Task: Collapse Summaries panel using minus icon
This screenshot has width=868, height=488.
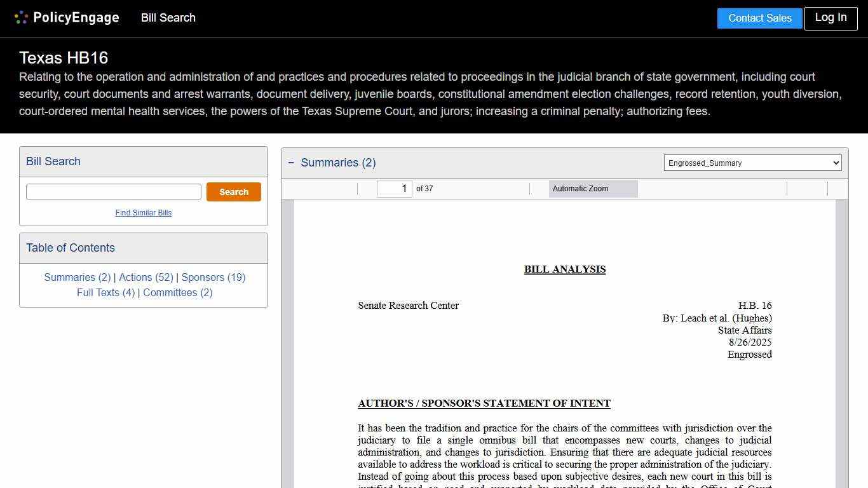Action: [291, 163]
